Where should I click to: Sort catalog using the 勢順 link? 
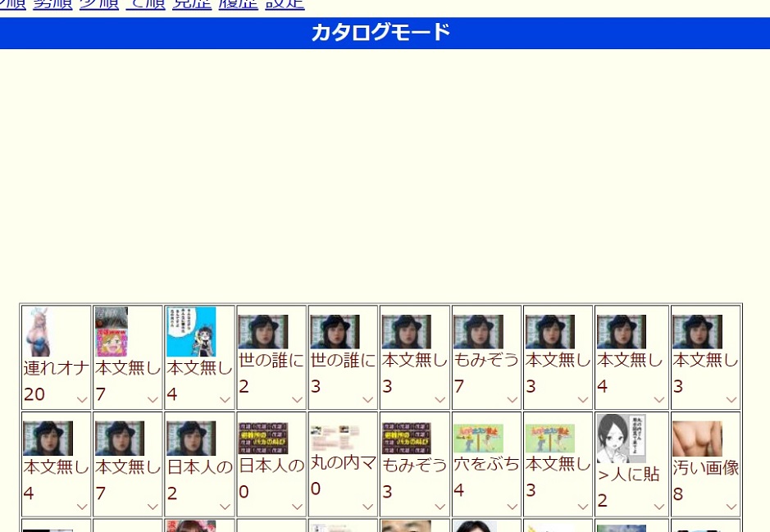(52, 4)
